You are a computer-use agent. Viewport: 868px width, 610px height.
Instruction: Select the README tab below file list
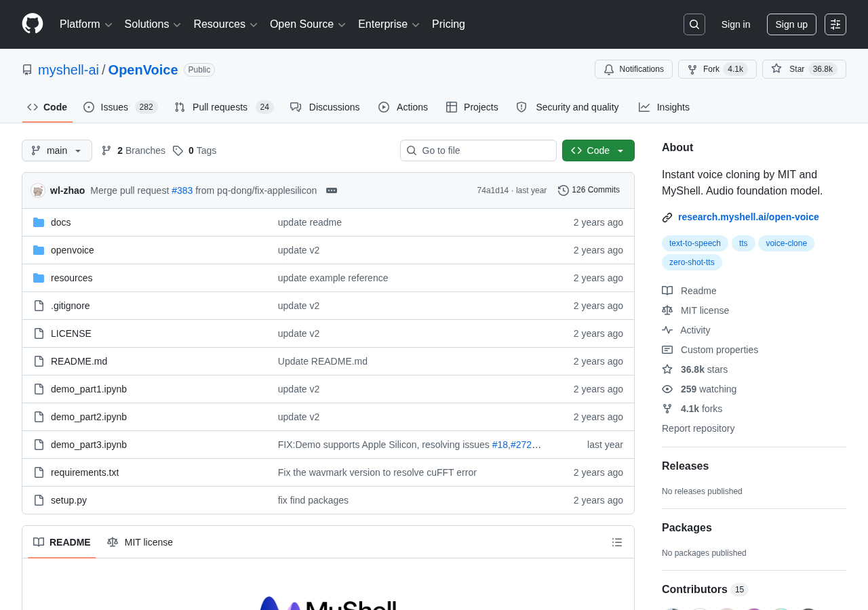(62, 542)
